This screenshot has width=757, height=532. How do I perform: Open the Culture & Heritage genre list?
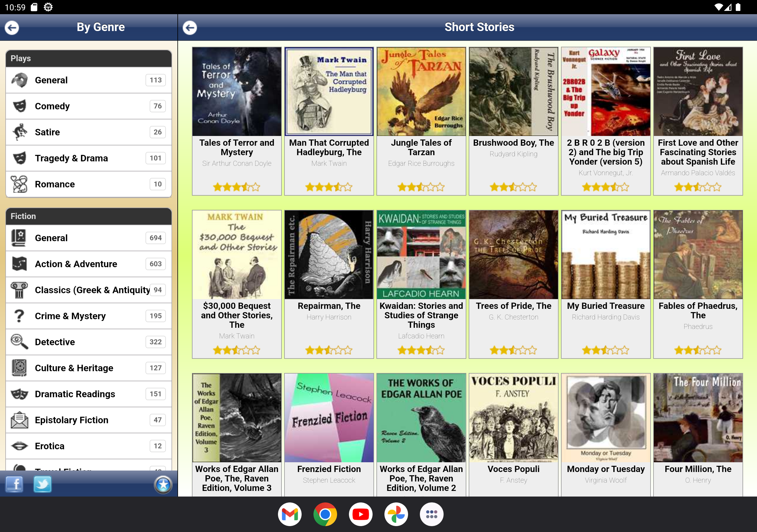(89, 368)
